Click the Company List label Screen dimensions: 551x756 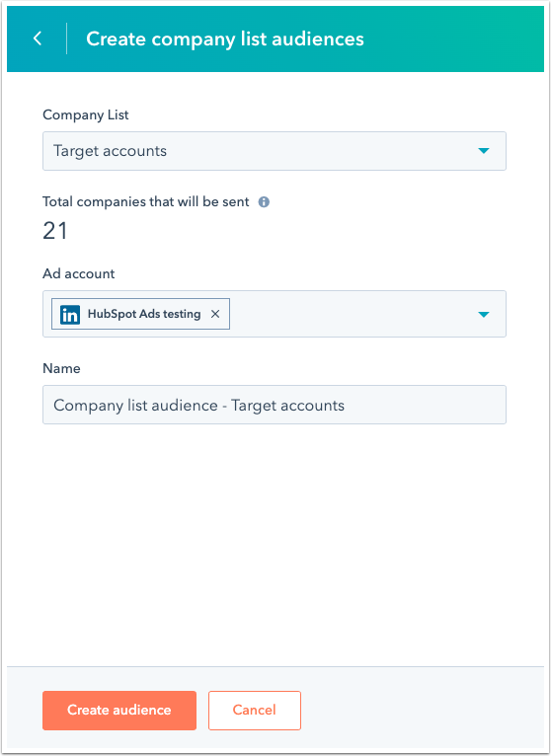[85, 115]
